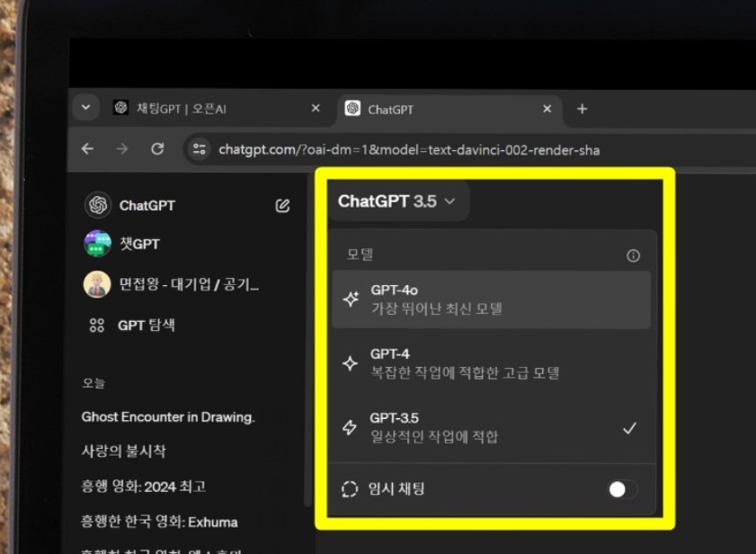Start a new chat with the edit icon
Screen dimensions: 756x554
coord(282,206)
